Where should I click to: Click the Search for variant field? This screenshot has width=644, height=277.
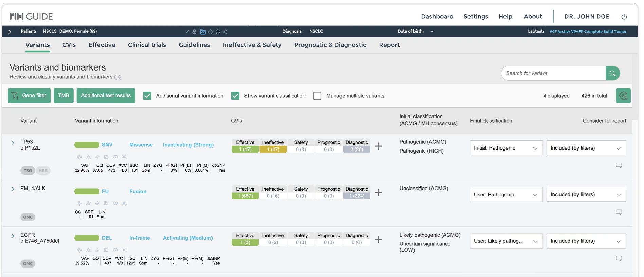tap(553, 73)
